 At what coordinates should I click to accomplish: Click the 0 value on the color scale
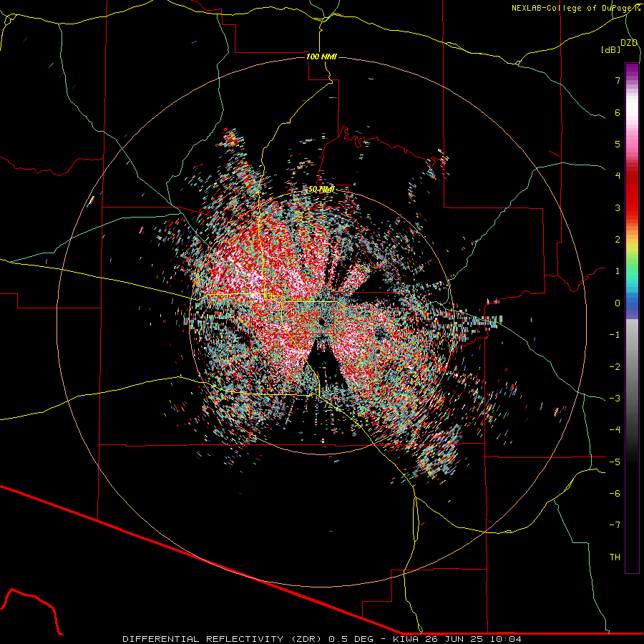click(618, 303)
